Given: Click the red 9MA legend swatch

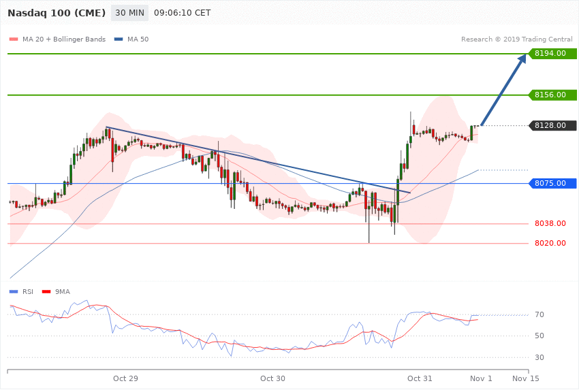Looking at the screenshot, I should coord(46,292).
